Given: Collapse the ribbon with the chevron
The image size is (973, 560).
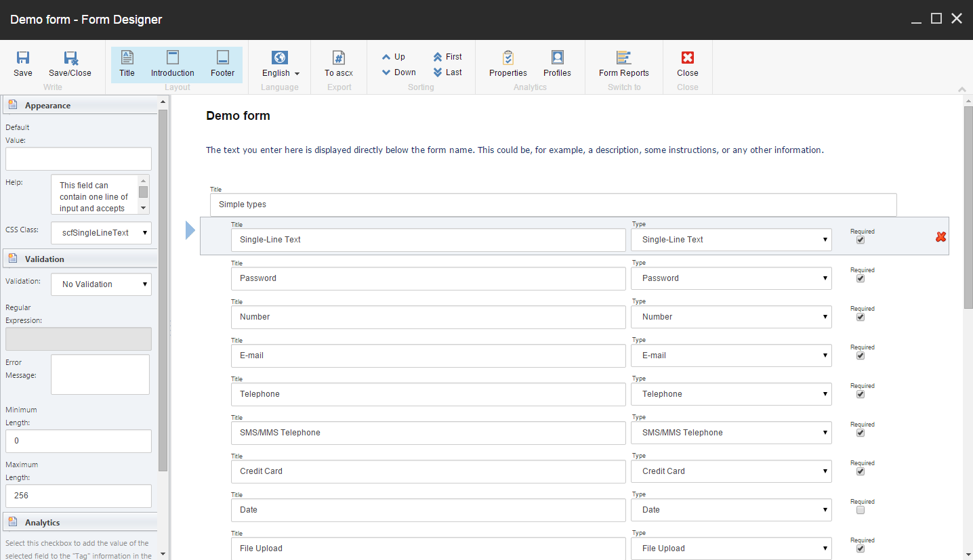Looking at the screenshot, I should [x=962, y=89].
